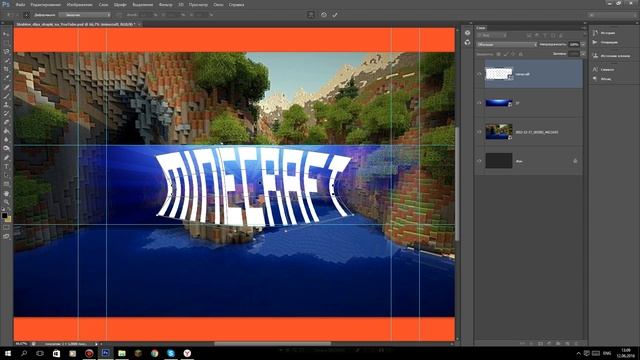
Task: Select the blue gradient layer thumbnail
Action: pos(498,103)
